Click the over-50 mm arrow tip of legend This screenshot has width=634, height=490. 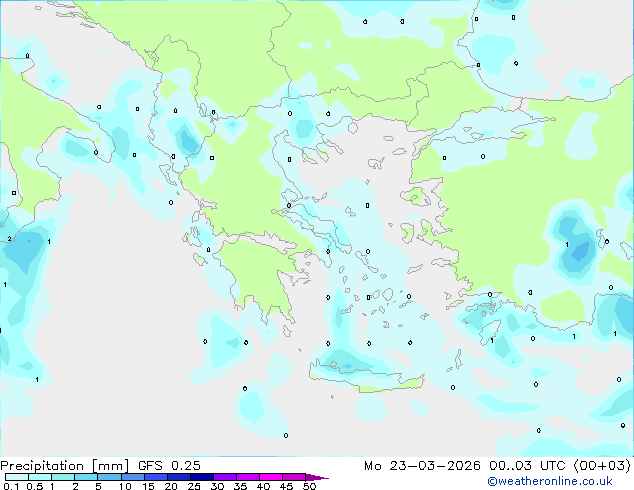(x=317, y=477)
